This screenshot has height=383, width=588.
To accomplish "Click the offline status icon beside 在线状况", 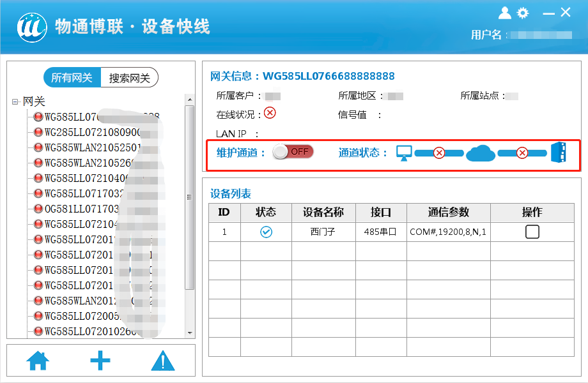I will click(x=270, y=113).
